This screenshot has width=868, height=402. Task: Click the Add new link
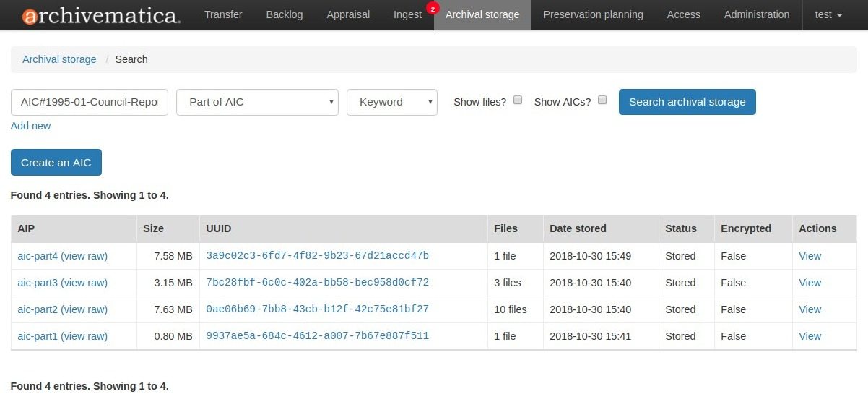(x=30, y=126)
